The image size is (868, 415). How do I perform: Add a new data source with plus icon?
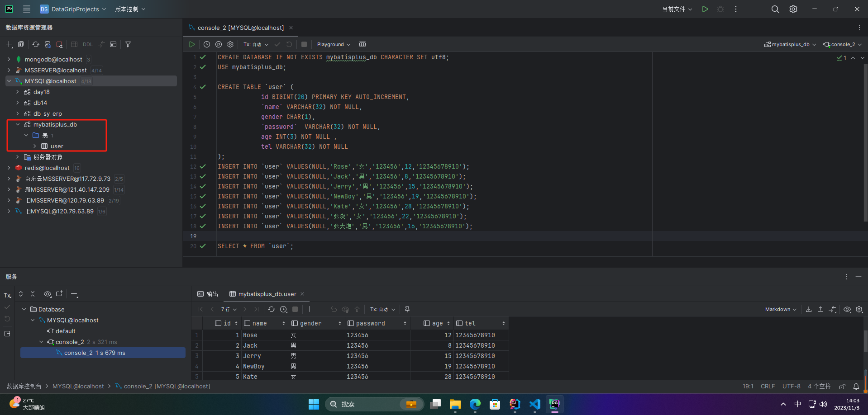(x=9, y=44)
